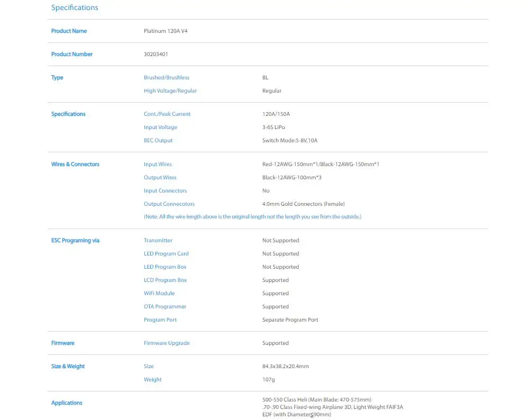Select the LED Program Box label

[165, 267]
